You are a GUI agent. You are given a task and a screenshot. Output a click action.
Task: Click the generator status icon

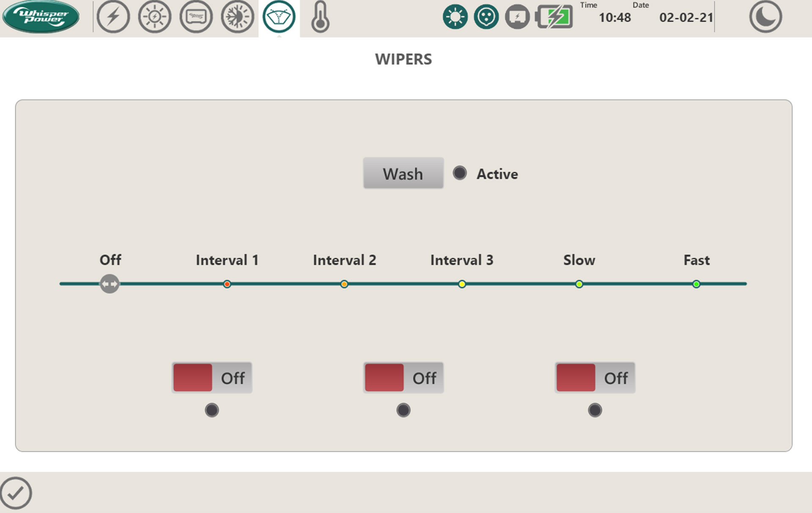[517, 17]
